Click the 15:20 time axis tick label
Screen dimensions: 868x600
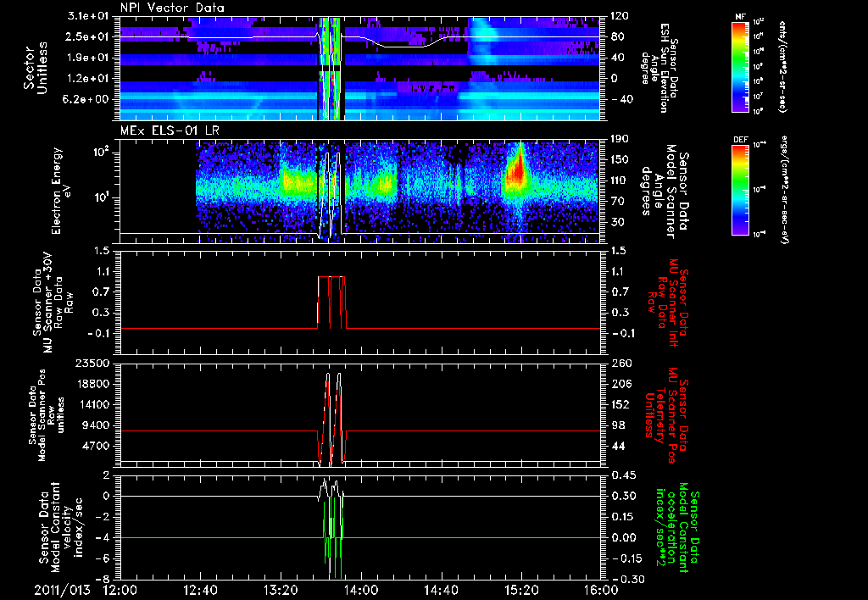pos(521,591)
